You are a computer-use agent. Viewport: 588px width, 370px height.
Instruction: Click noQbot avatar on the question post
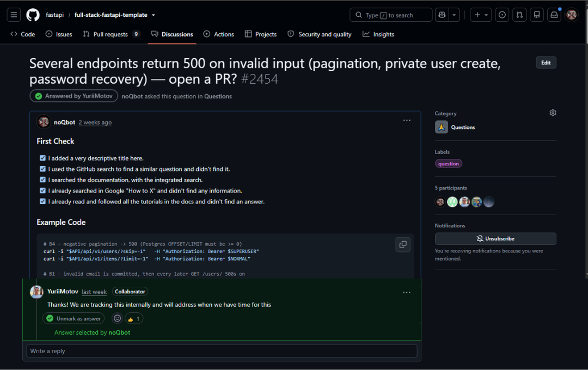tap(44, 122)
